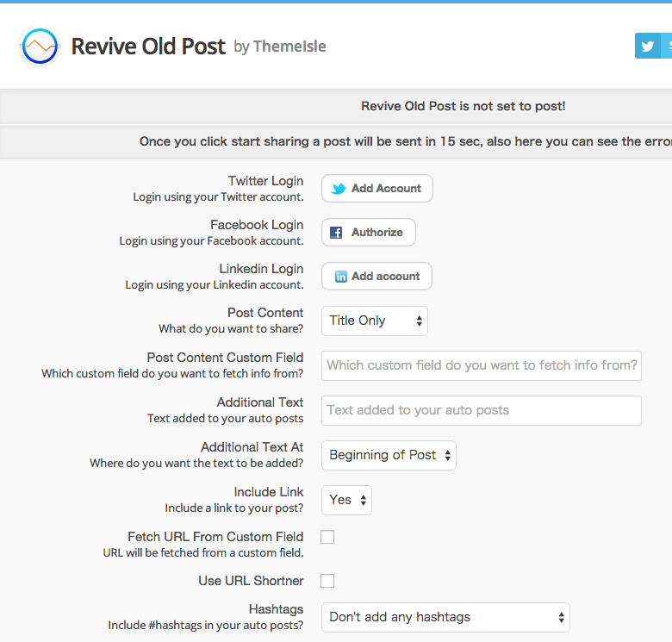The image size is (672, 642).
Task: Click the 'Linkedin Login' label
Action: coord(261,269)
